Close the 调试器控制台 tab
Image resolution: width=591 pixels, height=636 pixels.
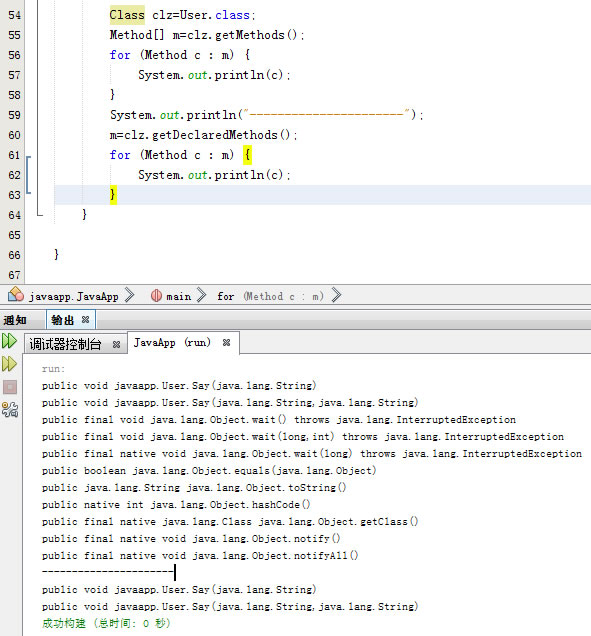116,344
